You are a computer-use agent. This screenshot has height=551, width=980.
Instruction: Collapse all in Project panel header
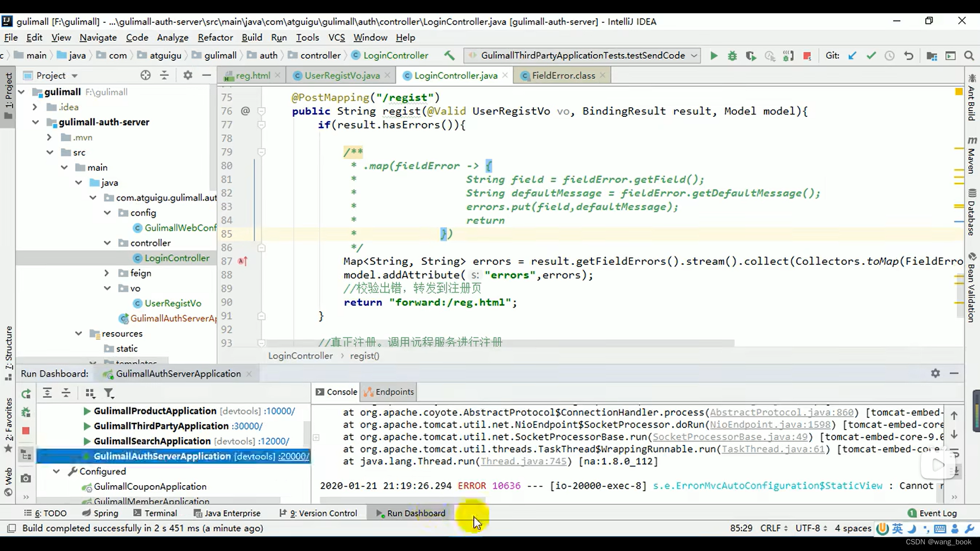[x=164, y=76]
